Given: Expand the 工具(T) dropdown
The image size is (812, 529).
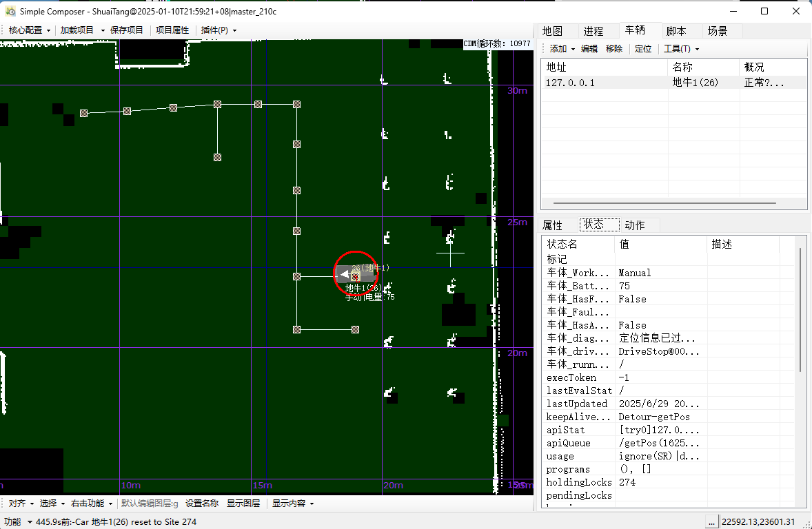Looking at the screenshot, I should 681,49.
